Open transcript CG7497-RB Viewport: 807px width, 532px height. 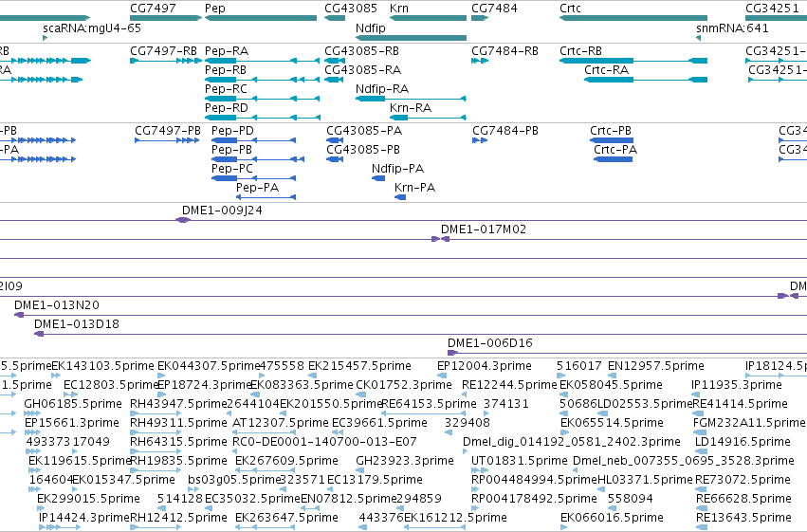click(x=164, y=51)
